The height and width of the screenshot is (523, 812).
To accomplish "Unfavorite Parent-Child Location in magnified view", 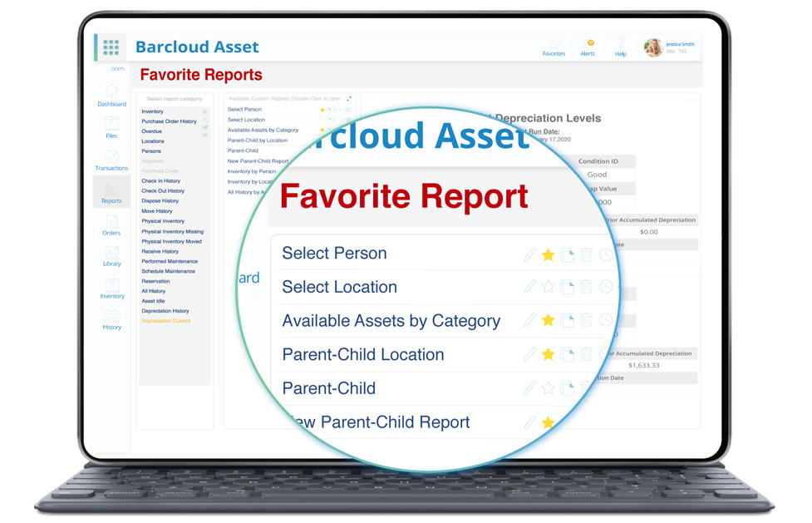I will point(548,354).
